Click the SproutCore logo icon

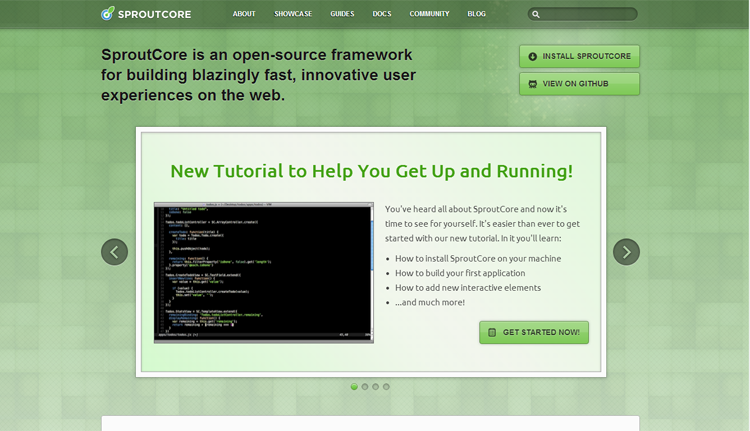(x=108, y=13)
